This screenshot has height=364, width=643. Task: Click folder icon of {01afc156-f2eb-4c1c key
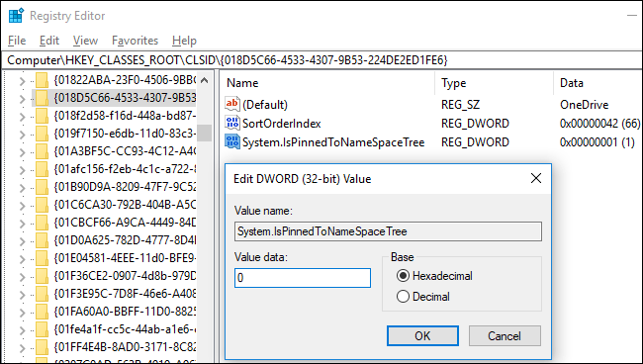[42, 169]
